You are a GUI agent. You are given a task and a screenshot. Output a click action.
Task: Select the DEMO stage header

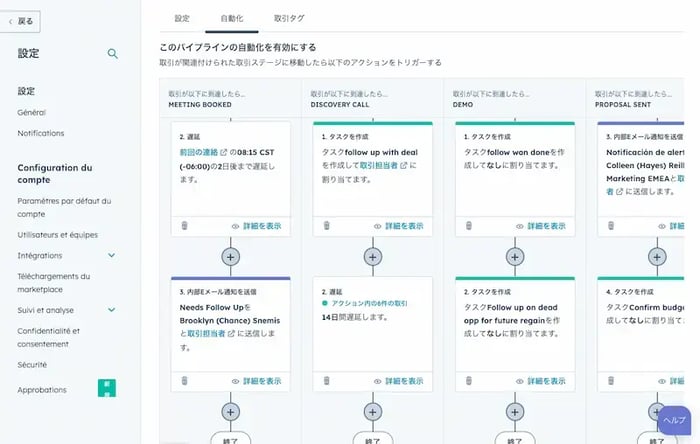click(462, 104)
